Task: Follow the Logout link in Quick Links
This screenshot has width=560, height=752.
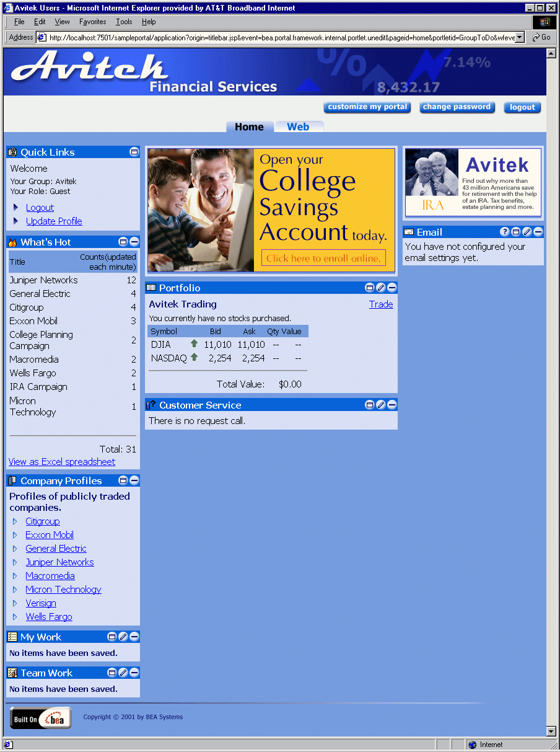Action: pos(40,208)
